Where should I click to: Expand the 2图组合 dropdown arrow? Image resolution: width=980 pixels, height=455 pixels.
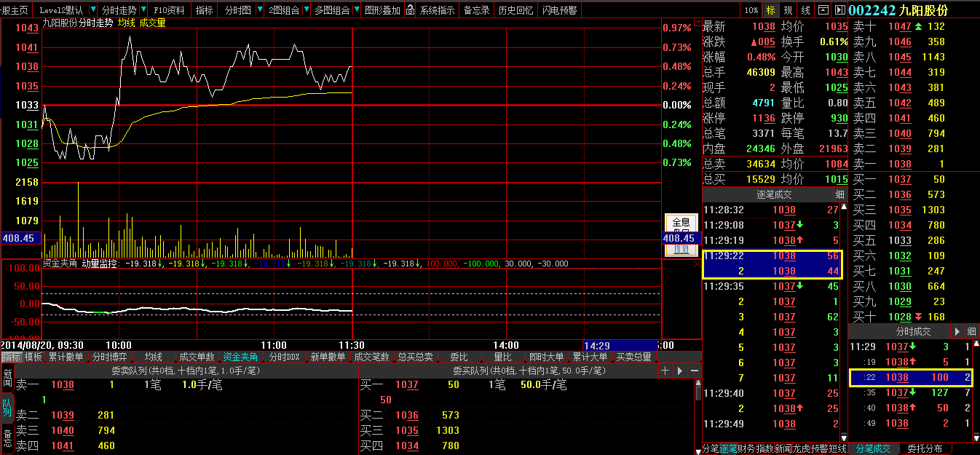click(307, 10)
